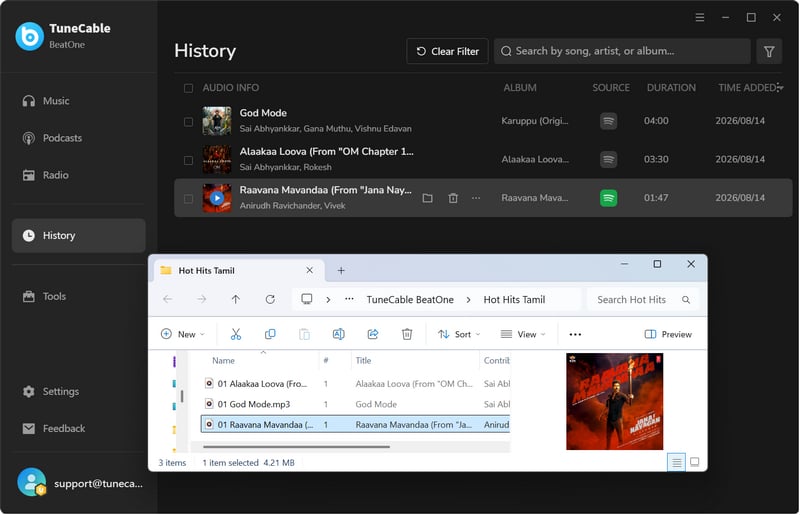Switch to large thumbnails view layout
800x515 pixels.
(x=694, y=462)
